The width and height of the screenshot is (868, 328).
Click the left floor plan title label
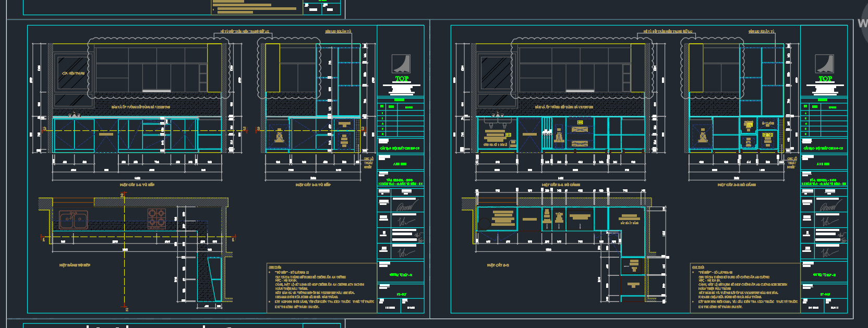[x=75, y=265]
